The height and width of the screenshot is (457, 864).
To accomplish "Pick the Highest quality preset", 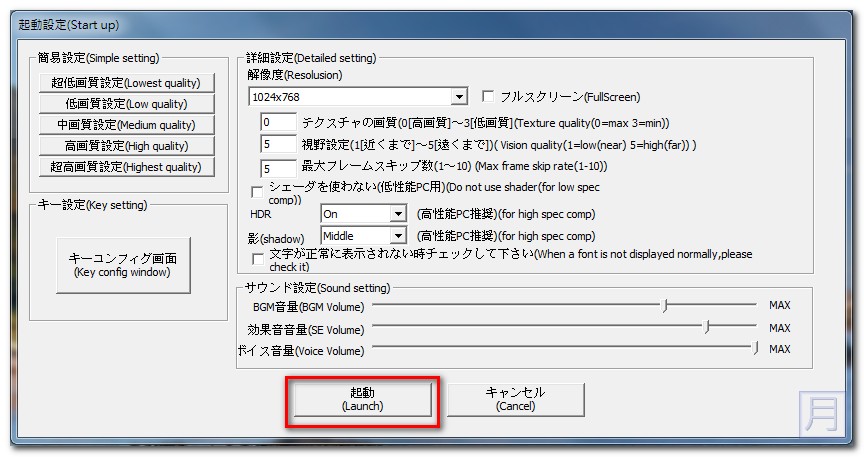I will click(x=126, y=167).
